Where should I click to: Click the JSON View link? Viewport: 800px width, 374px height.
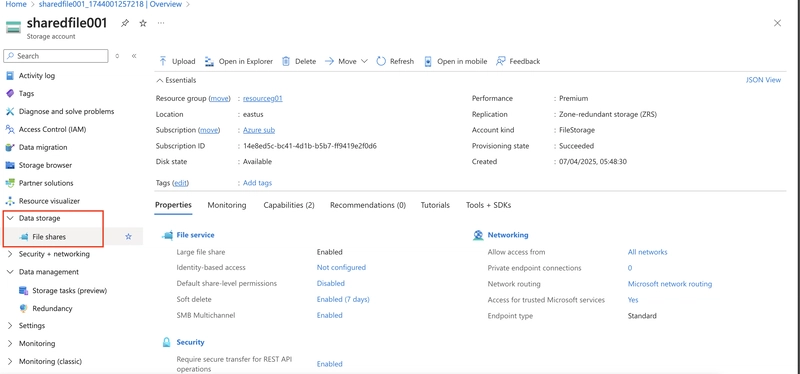coord(763,80)
